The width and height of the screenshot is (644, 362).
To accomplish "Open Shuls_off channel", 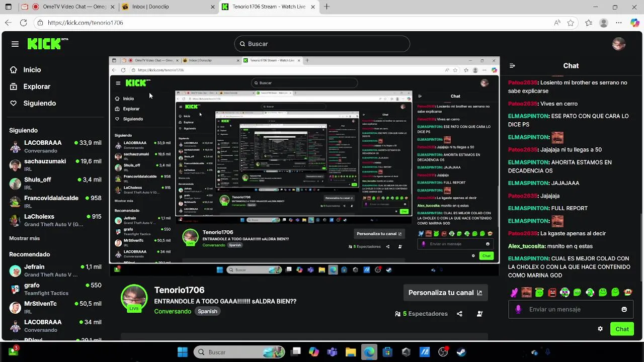I will [x=55, y=184].
